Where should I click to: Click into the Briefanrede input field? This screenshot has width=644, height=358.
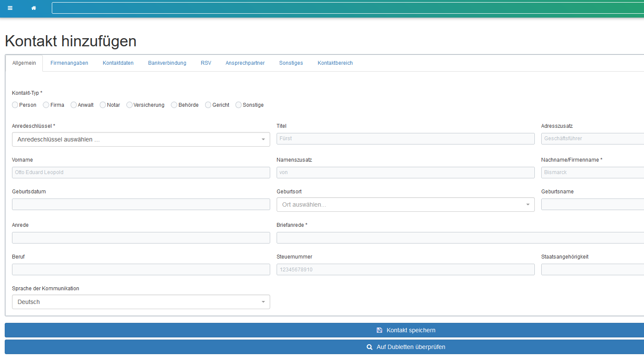tap(460, 238)
